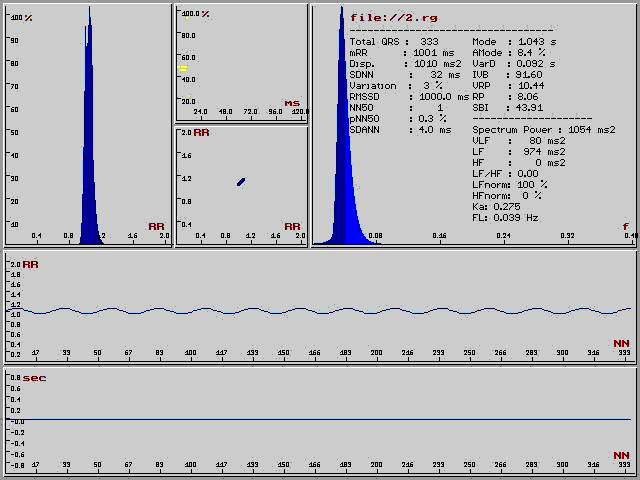Image resolution: width=640 pixels, height=480 pixels.
Task: Click the LF/HF ratio entry
Action: pos(505,173)
